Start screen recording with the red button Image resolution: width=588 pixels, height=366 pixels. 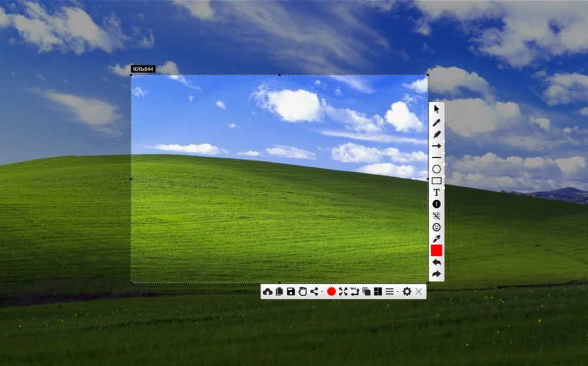tap(331, 291)
